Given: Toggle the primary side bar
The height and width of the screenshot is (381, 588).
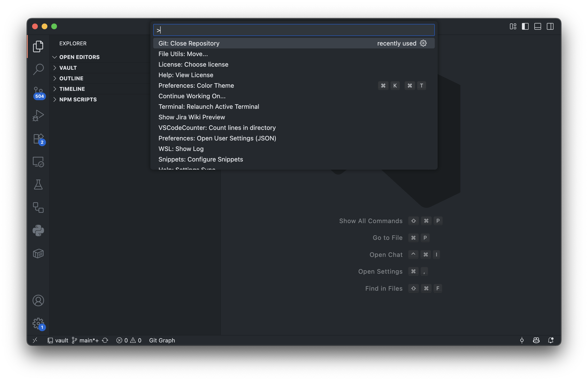Looking at the screenshot, I should coord(525,26).
